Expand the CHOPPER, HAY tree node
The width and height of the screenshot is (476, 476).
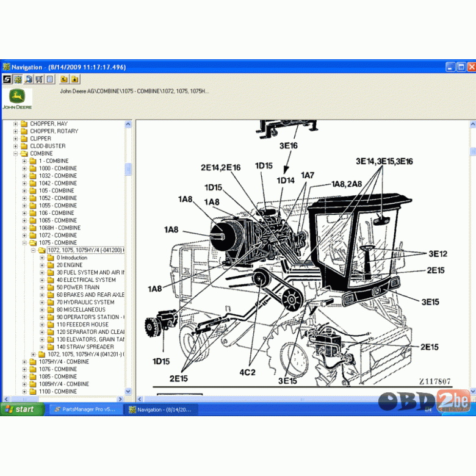coord(15,124)
